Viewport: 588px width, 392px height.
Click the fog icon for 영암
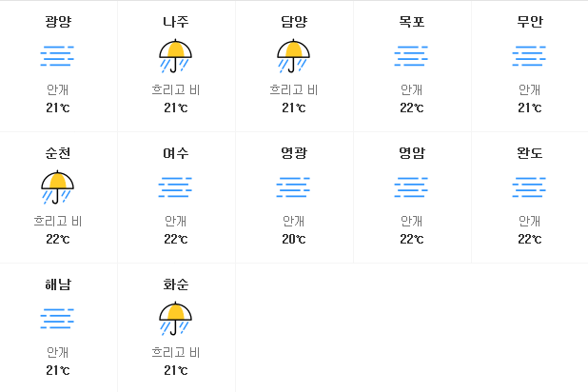(411, 187)
